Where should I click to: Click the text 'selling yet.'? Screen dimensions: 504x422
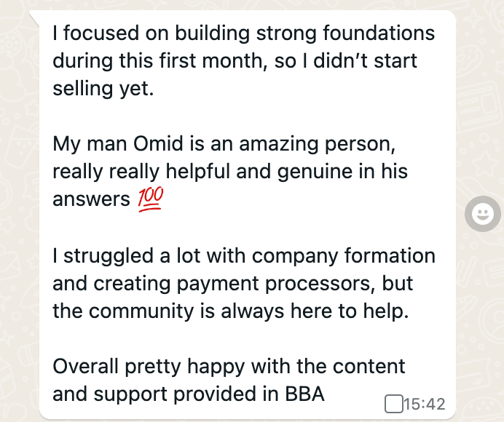tap(103, 89)
